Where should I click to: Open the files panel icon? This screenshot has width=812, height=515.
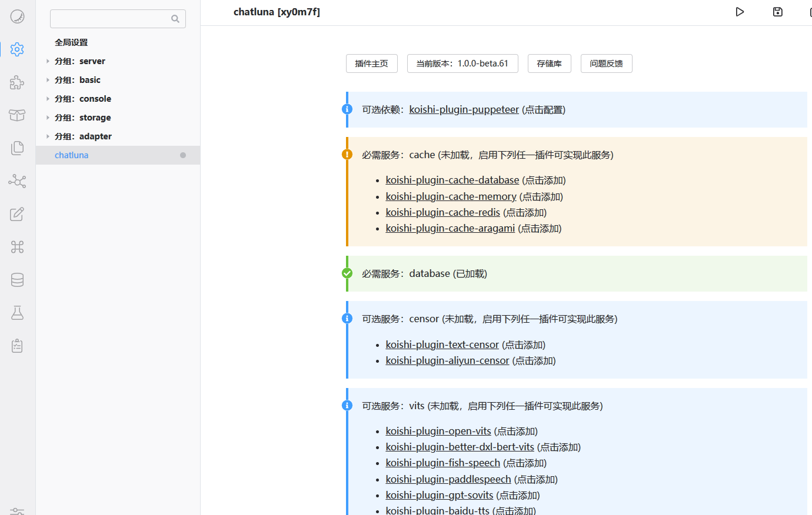(x=16, y=148)
